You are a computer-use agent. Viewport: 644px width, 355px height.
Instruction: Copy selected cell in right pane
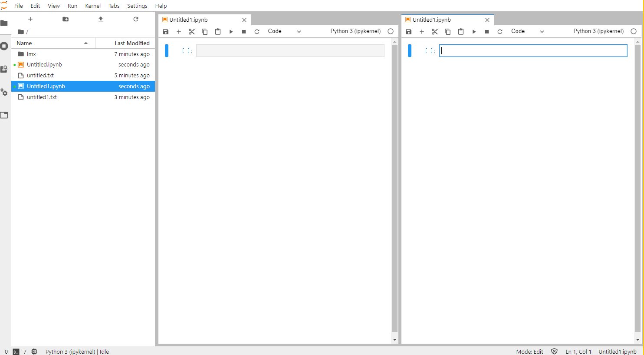click(448, 32)
